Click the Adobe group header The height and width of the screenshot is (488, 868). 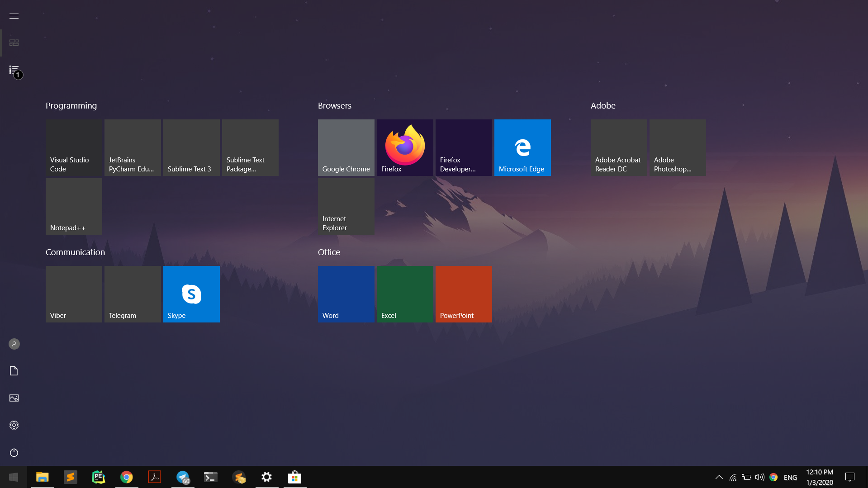click(603, 106)
